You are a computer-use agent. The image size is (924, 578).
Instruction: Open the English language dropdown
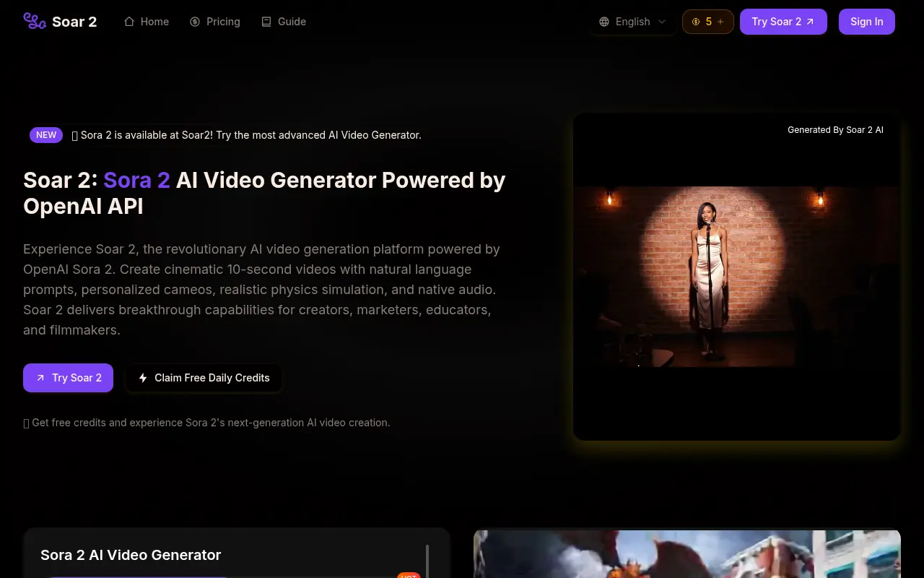[x=632, y=22]
